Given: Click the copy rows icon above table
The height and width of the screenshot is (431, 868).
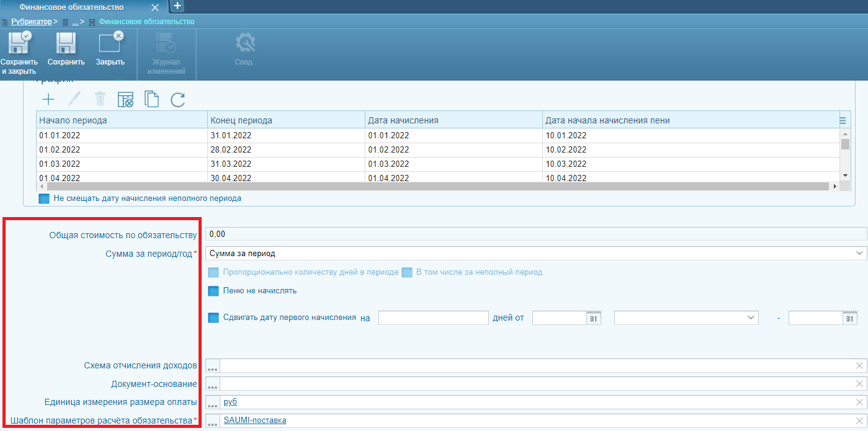Looking at the screenshot, I should [151, 99].
